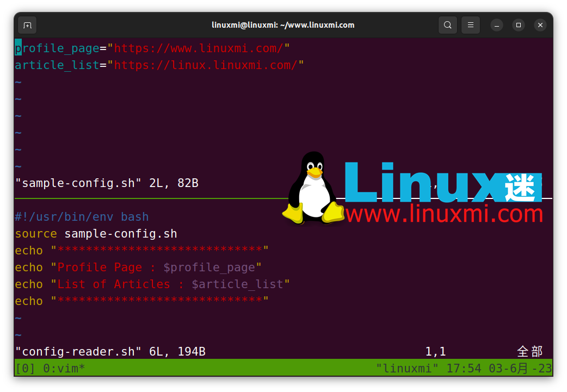Click the $profile_page variable reference
567x392 pixels.
click(x=209, y=267)
